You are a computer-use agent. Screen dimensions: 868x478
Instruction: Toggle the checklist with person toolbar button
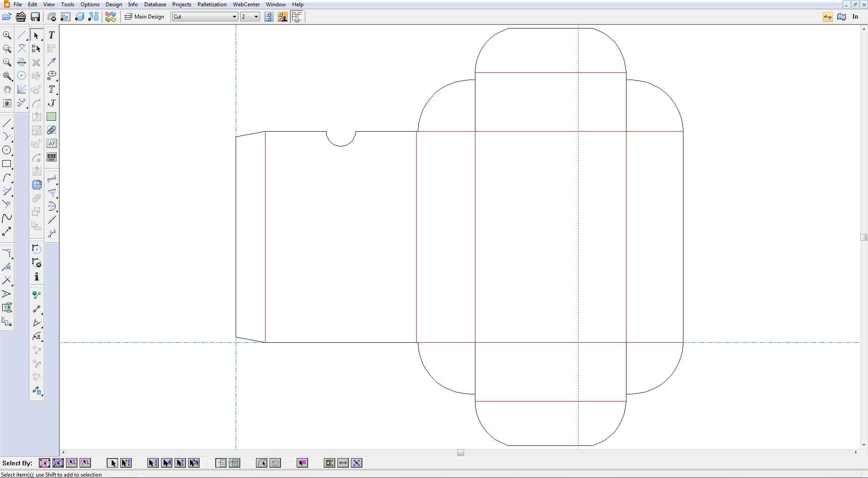(x=283, y=17)
